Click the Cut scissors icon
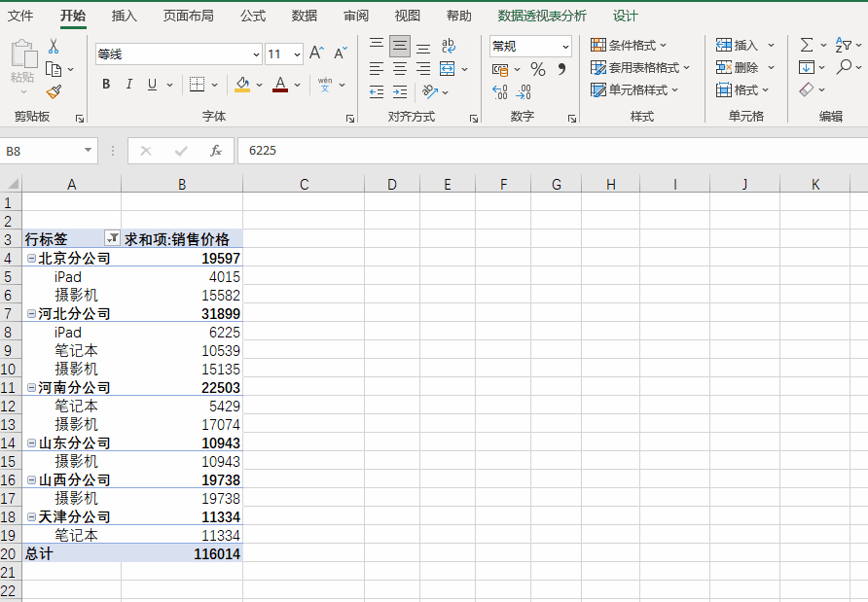 tap(54, 47)
